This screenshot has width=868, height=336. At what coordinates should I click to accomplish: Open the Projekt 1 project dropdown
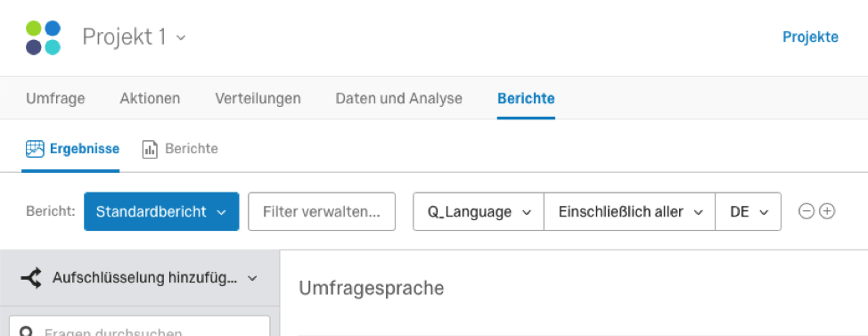point(134,37)
